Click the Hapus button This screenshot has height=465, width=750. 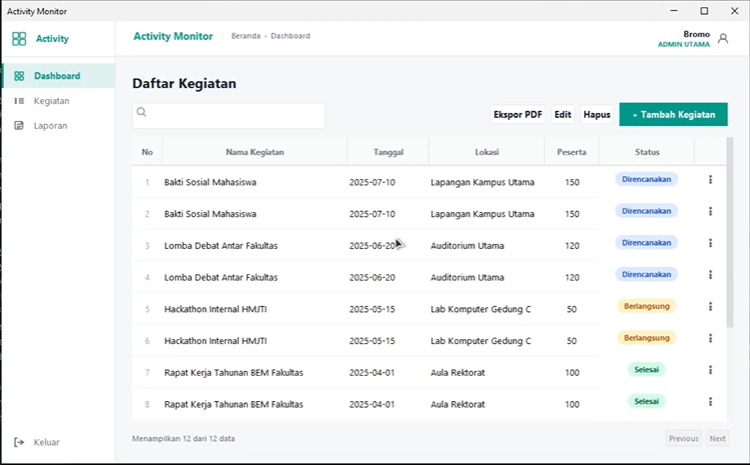pyautogui.click(x=596, y=114)
